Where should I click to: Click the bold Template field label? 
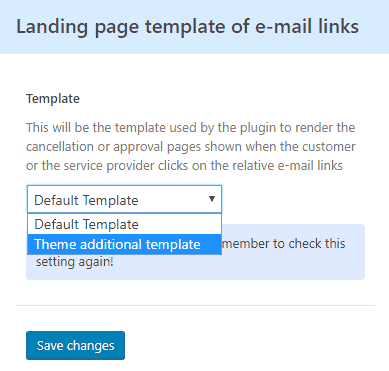pyautogui.click(x=53, y=99)
